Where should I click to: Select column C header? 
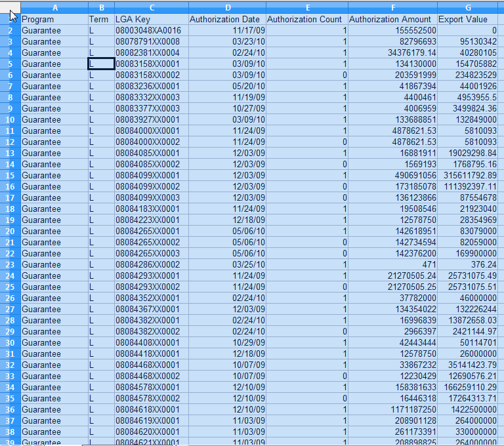pos(152,7)
